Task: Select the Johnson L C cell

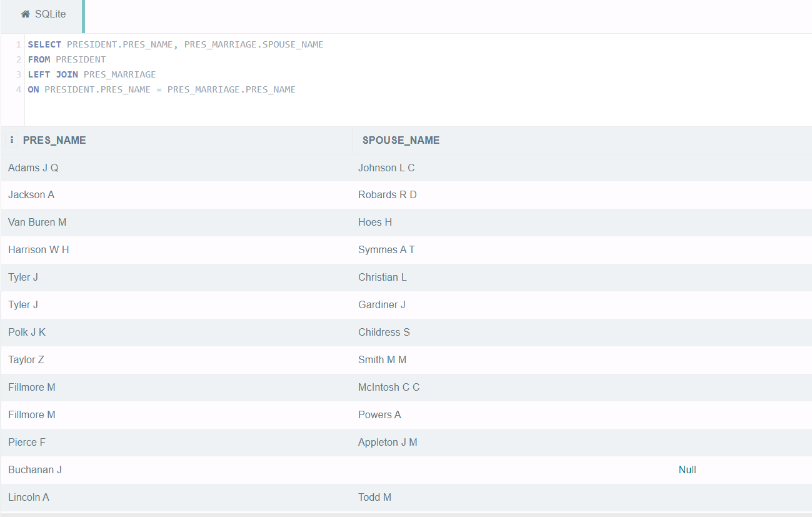Action: 582,168
